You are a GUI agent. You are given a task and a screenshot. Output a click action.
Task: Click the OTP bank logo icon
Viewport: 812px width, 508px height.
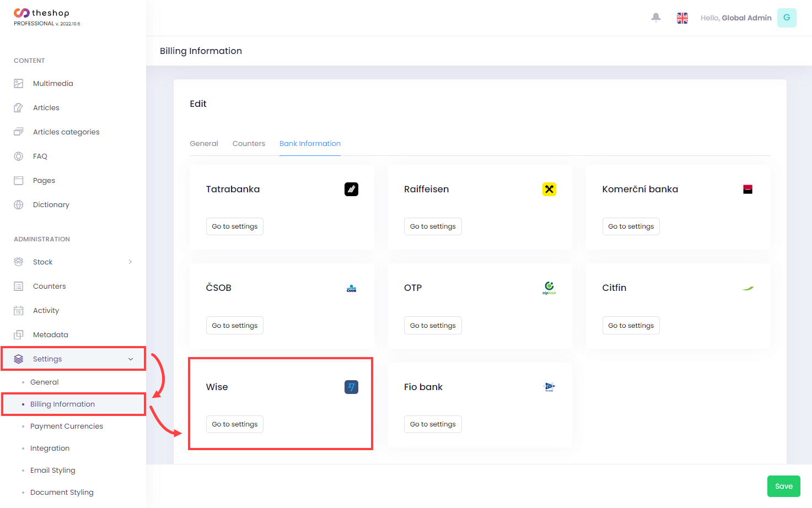click(x=549, y=288)
